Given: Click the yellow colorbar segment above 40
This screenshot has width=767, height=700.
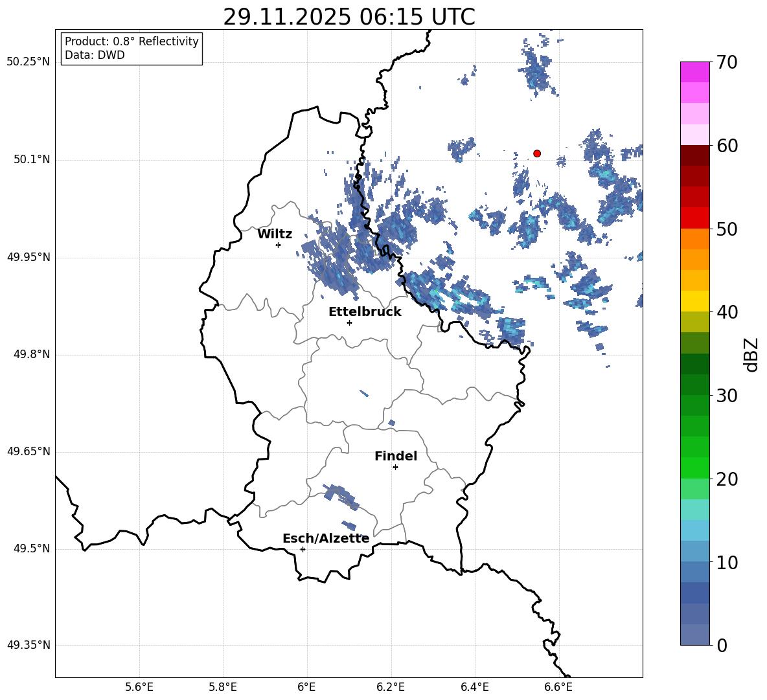Looking at the screenshot, I should tap(695, 300).
